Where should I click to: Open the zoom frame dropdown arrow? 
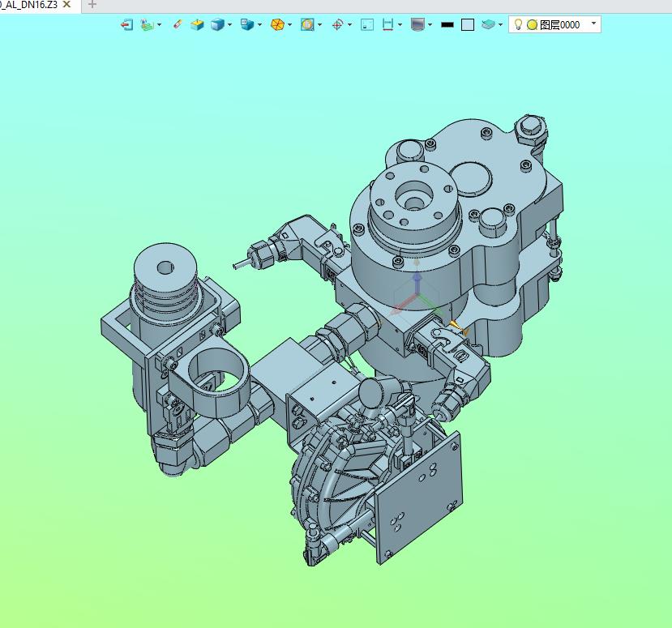pos(319,25)
